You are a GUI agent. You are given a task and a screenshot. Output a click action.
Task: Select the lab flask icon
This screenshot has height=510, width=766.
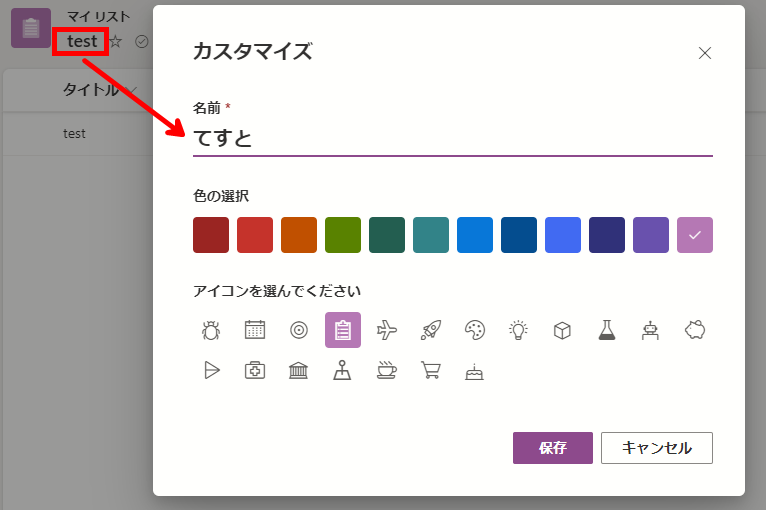607,330
